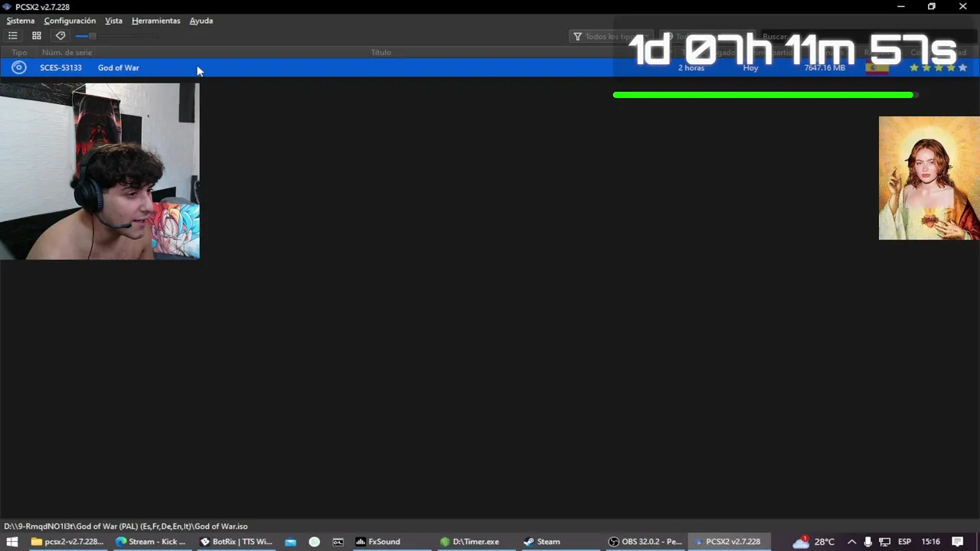Image resolution: width=980 pixels, height=551 pixels.
Task: Open the Sistema menu
Action: click(21, 21)
